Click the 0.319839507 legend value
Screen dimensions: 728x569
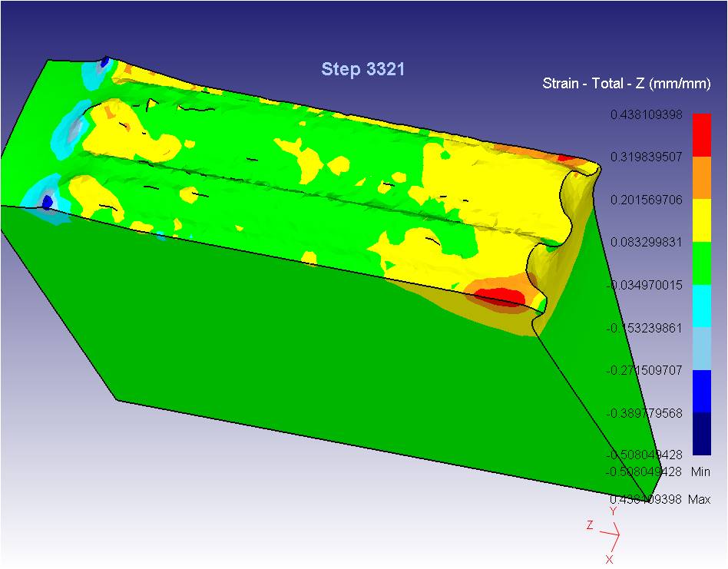pyautogui.click(x=646, y=157)
